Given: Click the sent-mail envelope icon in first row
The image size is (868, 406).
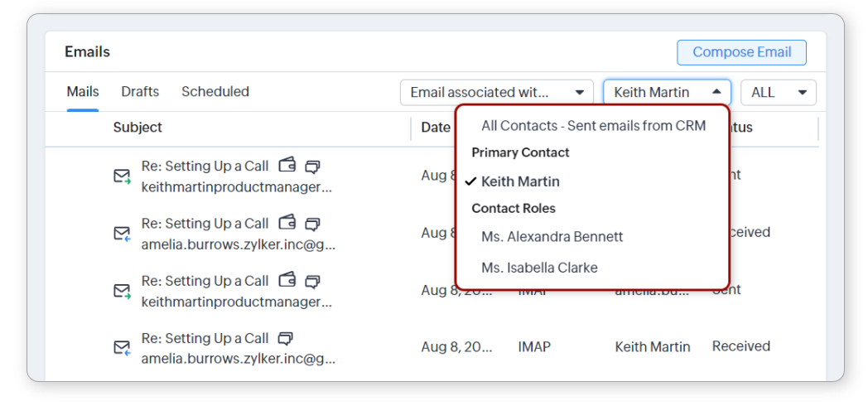Looking at the screenshot, I should tap(122, 176).
